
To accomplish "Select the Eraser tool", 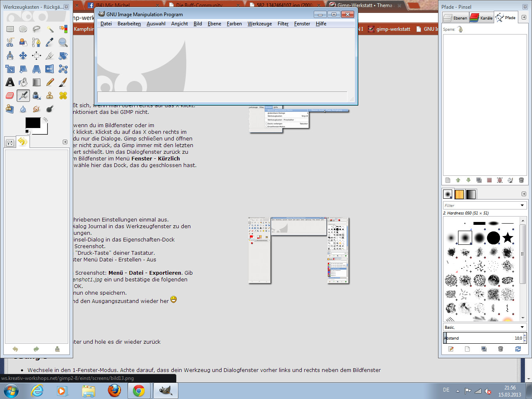I will [10, 96].
